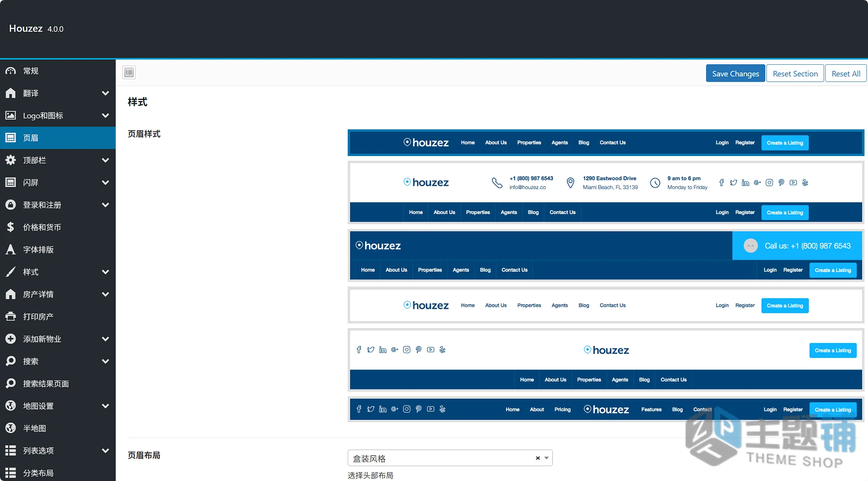Image resolution: width=868 pixels, height=481 pixels.
Task: Select the white single-row header style
Action: tap(606, 305)
